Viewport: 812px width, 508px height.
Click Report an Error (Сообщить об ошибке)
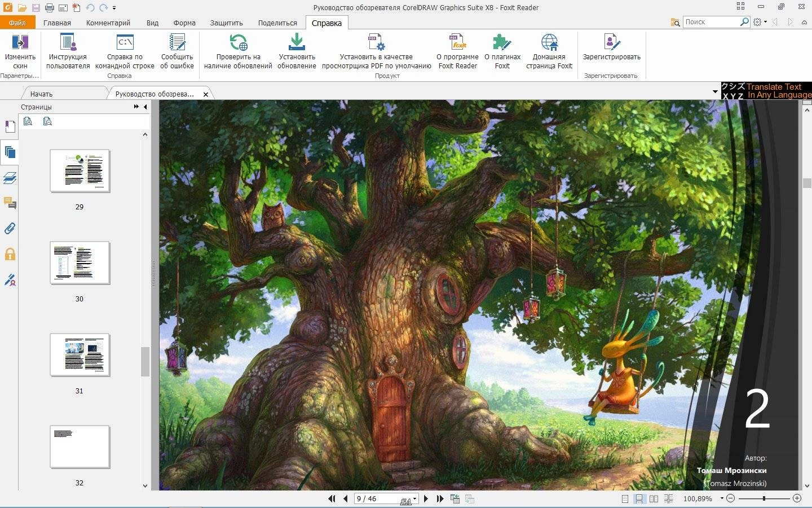[x=177, y=51]
